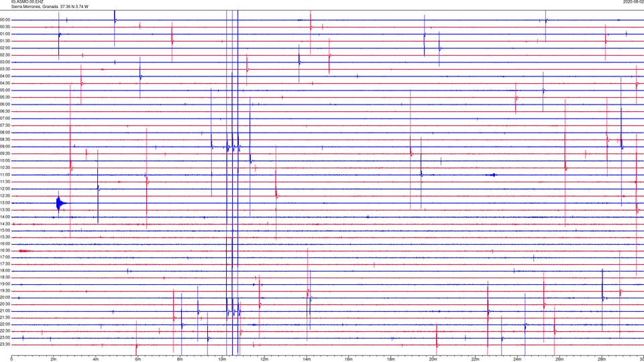Screen dimensions: 644x362
Task: Click the 18:30 trace time label
Action: point(5,278)
